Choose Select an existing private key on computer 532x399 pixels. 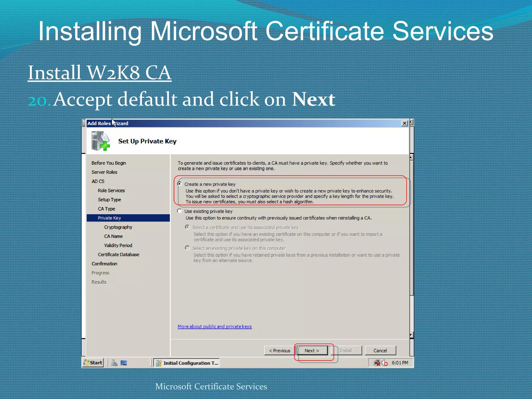[187, 248]
